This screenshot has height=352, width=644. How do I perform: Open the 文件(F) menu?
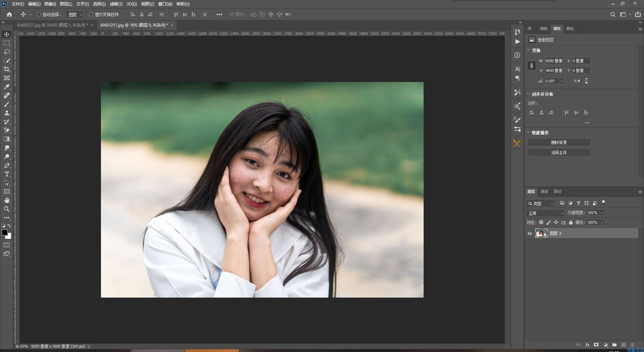(18, 4)
